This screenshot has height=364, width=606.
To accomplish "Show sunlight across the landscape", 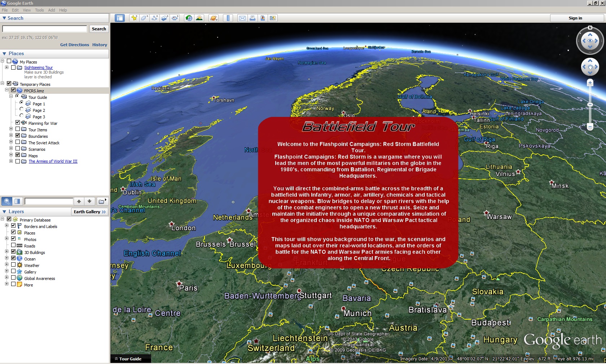I will point(199,18).
